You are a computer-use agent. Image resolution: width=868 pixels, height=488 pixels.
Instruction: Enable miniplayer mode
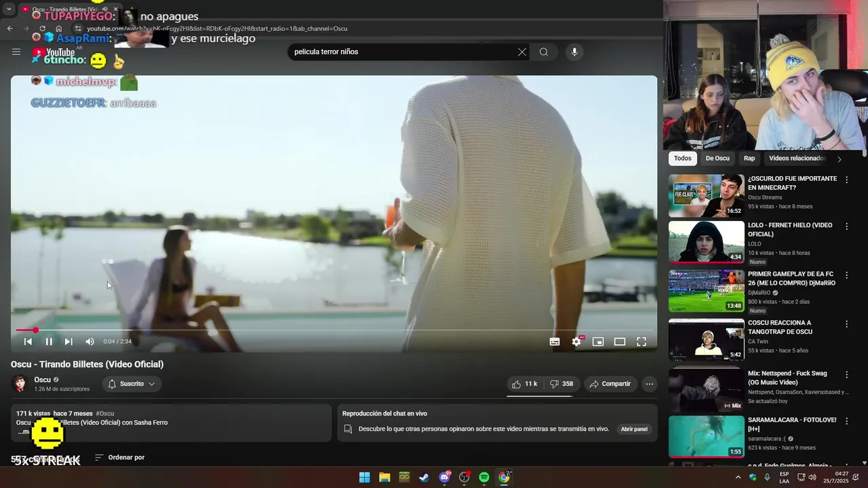click(598, 342)
